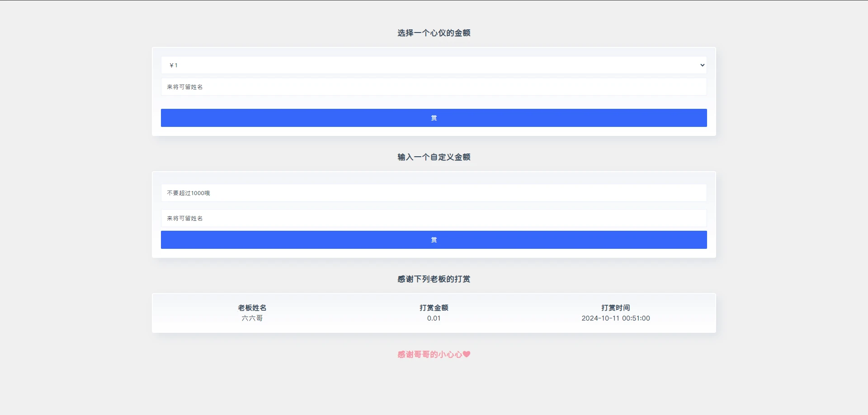Screen dimensions: 868x415
Task: Select the 老板姓名 column header
Action: pos(252,308)
